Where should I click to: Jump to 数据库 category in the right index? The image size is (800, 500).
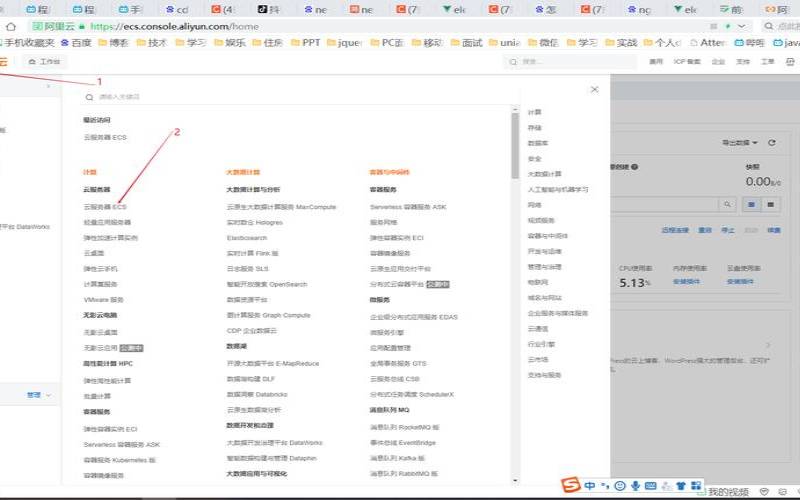(538, 143)
